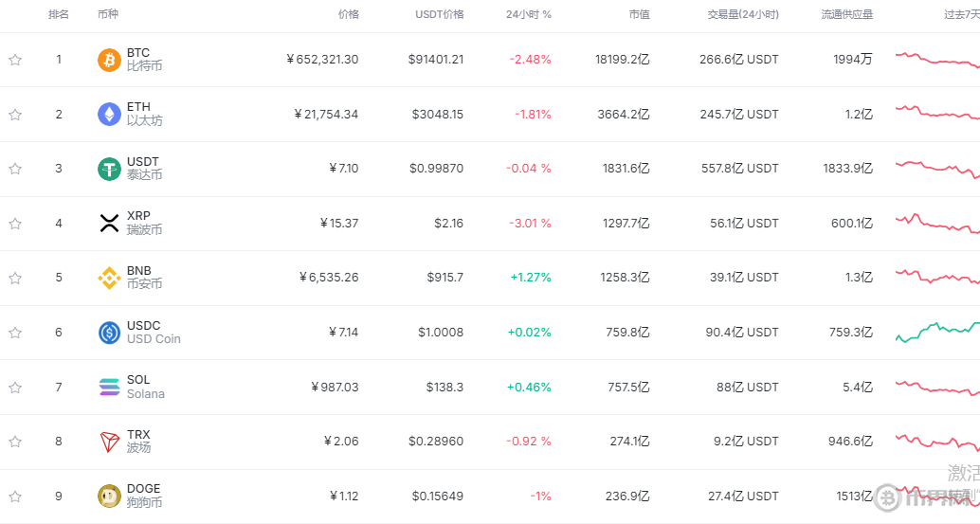Click the TRON TRX logo
Viewport: 980px width, 524px height.
click(x=109, y=442)
